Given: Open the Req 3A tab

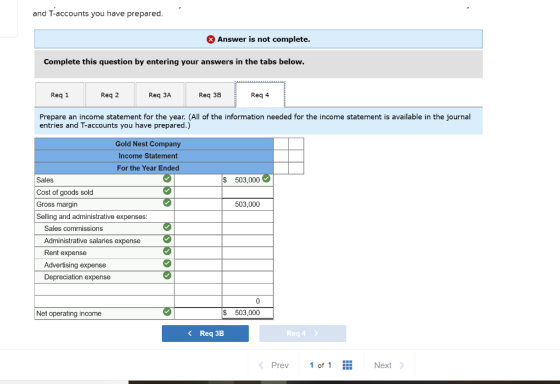Looking at the screenshot, I should [160, 95].
